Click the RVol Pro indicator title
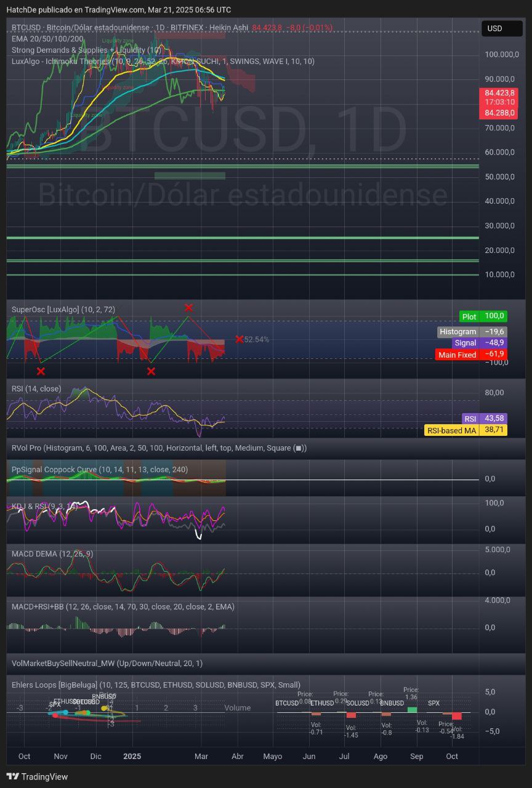Viewport: 532px width, 788px height. tap(159, 448)
